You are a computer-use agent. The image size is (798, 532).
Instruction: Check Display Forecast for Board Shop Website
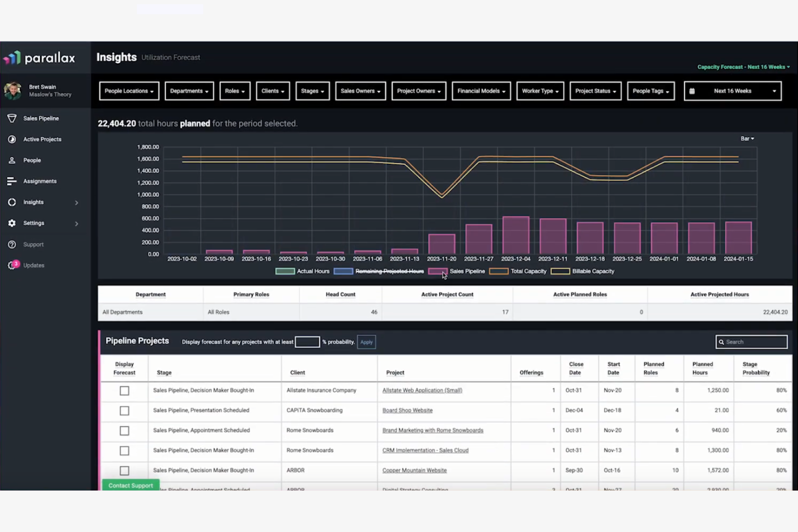pos(125,411)
